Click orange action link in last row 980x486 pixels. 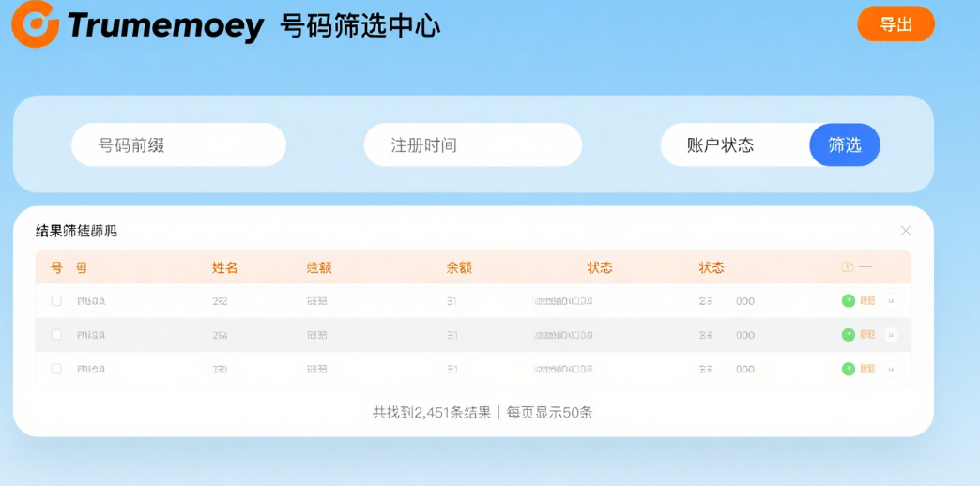tap(867, 369)
